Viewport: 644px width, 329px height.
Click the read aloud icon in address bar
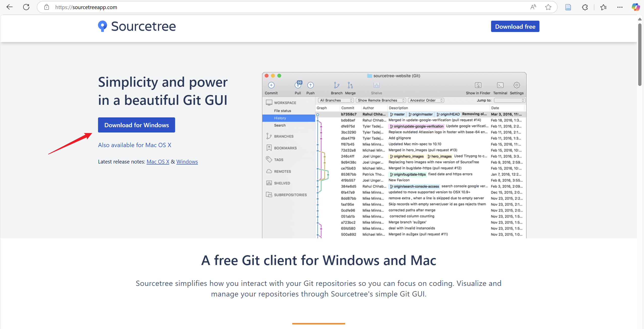[533, 7]
